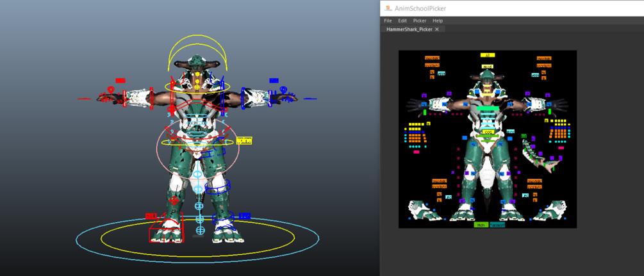Click the pink button above tail in picker
Image resolution: width=644 pixels, height=276 pixels.
point(561,148)
